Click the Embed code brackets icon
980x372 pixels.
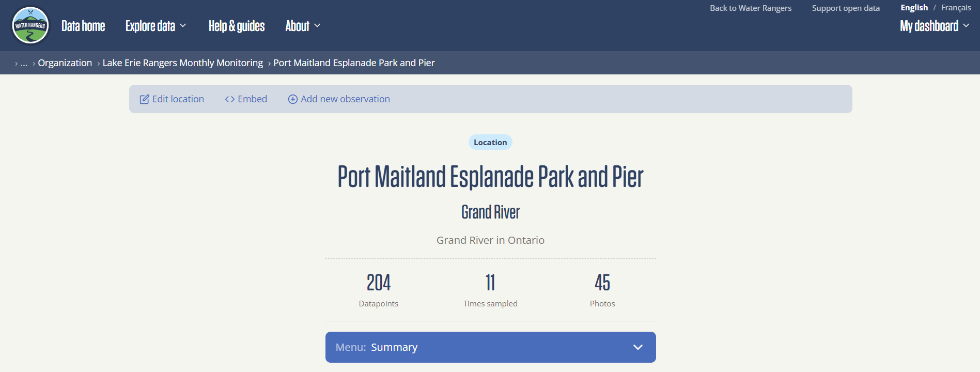(230, 99)
